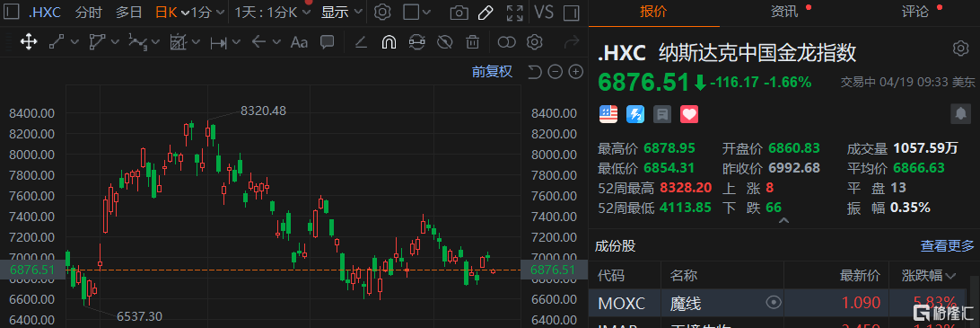
Task: Open the 1分 interval dropdown
Action: (x=207, y=12)
